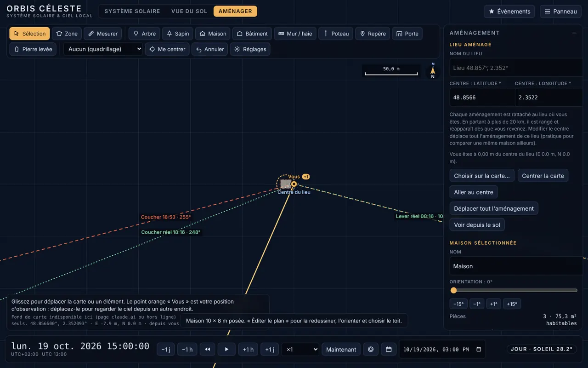Image resolution: width=588 pixels, height=368 pixels.
Task: Select the Bâtiment tool
Action: pyautogui.click(x=252, y=34)
